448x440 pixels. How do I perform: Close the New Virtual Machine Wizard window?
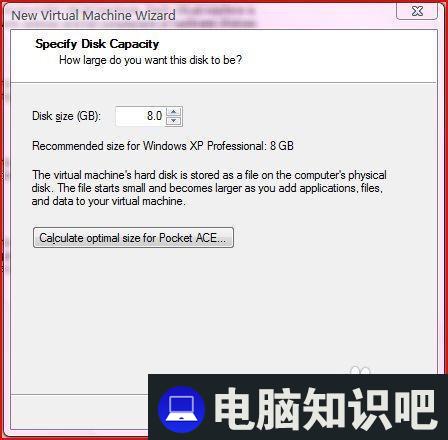(x=417, y=11)
